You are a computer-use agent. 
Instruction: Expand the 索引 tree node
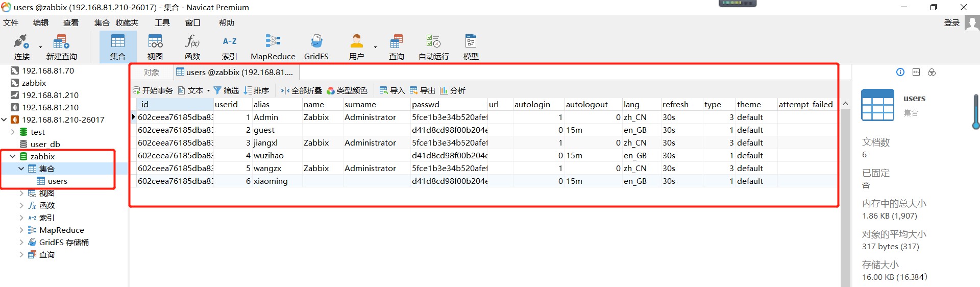tap(21, 218)
